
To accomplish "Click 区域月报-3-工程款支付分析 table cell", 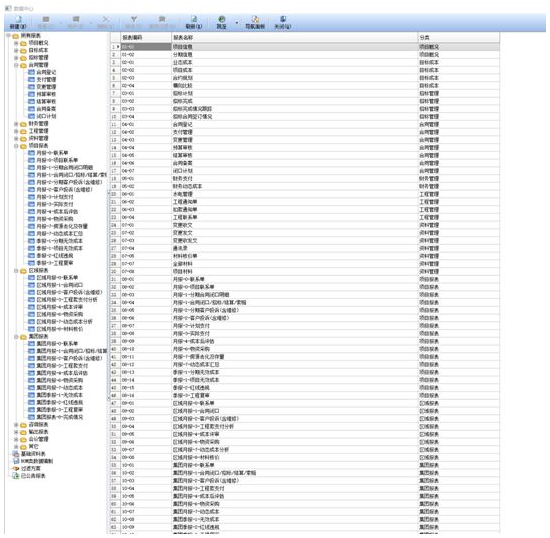I will (x=295, y=426).
